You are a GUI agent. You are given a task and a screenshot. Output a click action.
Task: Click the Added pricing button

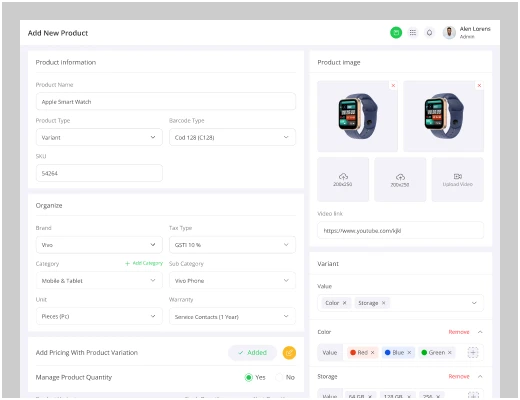pos(252,353)
